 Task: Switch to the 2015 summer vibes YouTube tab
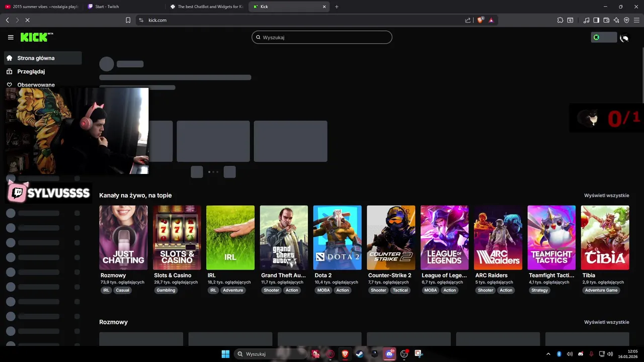point(41,7)
